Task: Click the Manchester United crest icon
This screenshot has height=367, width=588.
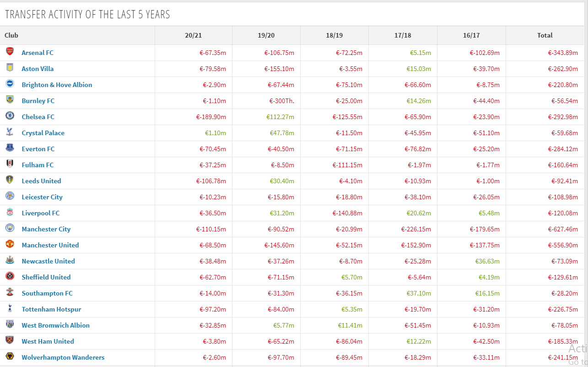Action: 10,244
